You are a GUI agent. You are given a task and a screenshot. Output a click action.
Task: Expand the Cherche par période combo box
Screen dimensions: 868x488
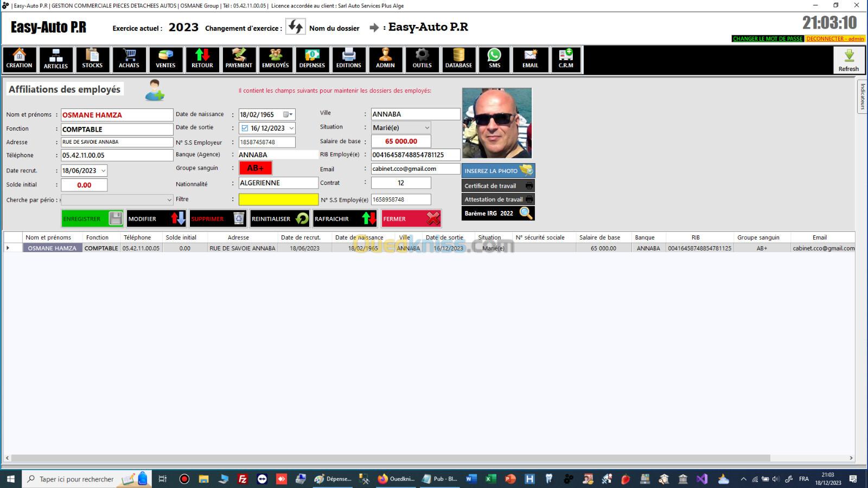(169, 200)
